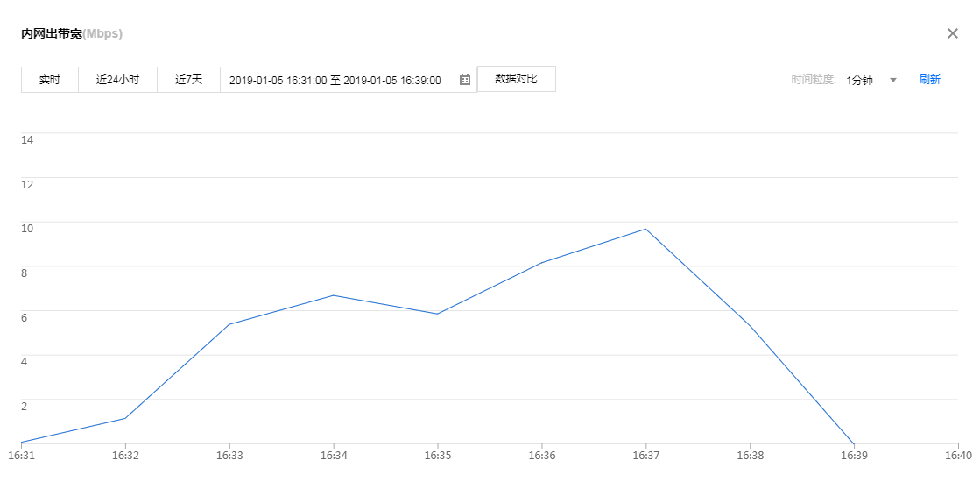This screenshot has width=980, height=482.
Task: Click the dip point at 16:35
Action: click(x=437, y=314)
